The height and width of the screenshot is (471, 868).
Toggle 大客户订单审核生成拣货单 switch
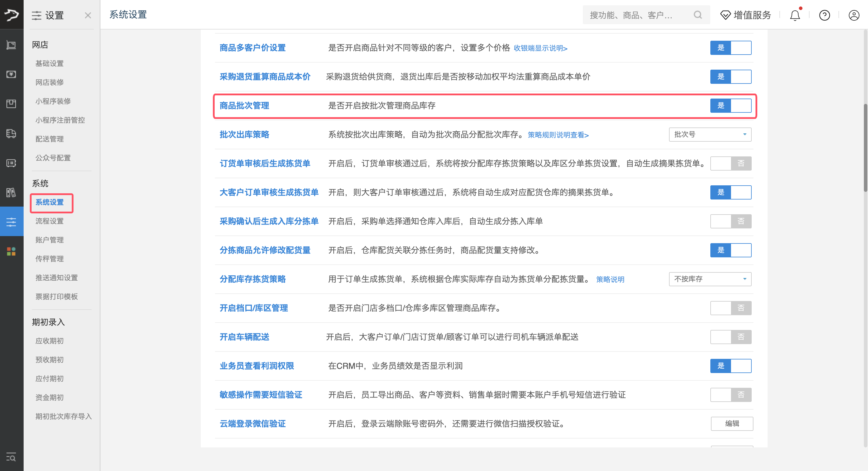tap(731, 192)
